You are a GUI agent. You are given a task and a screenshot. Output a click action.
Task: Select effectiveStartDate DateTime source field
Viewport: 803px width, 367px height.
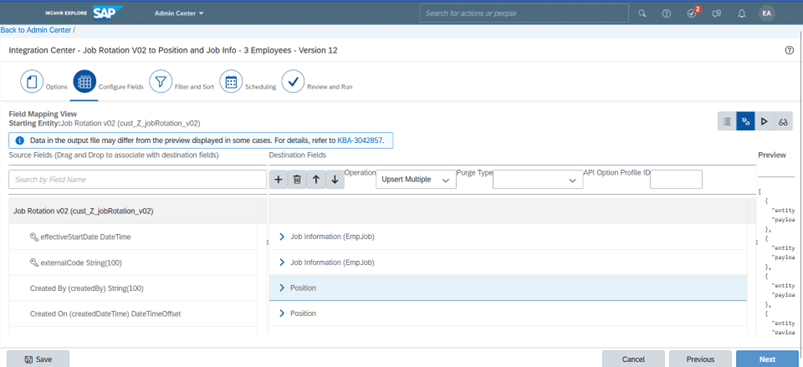133,237
